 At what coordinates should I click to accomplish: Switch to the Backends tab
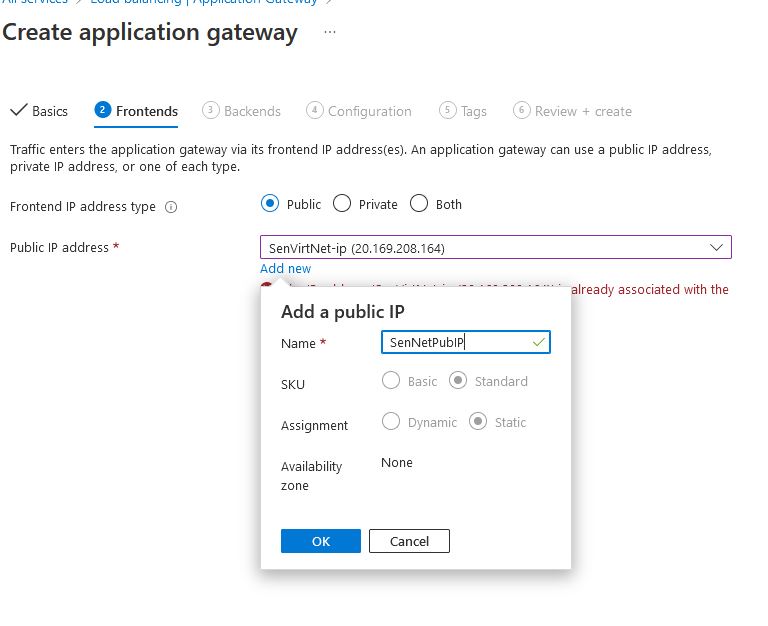coord(251,111)
